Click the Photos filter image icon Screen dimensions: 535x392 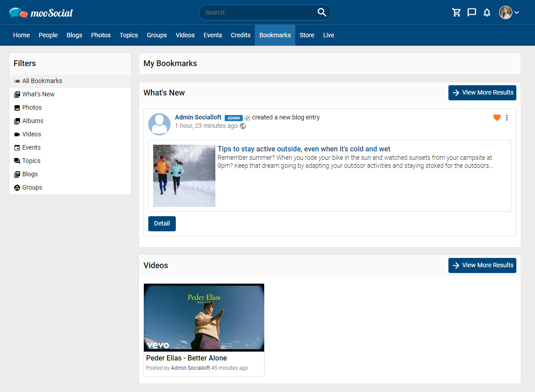[x=17, y=108]
